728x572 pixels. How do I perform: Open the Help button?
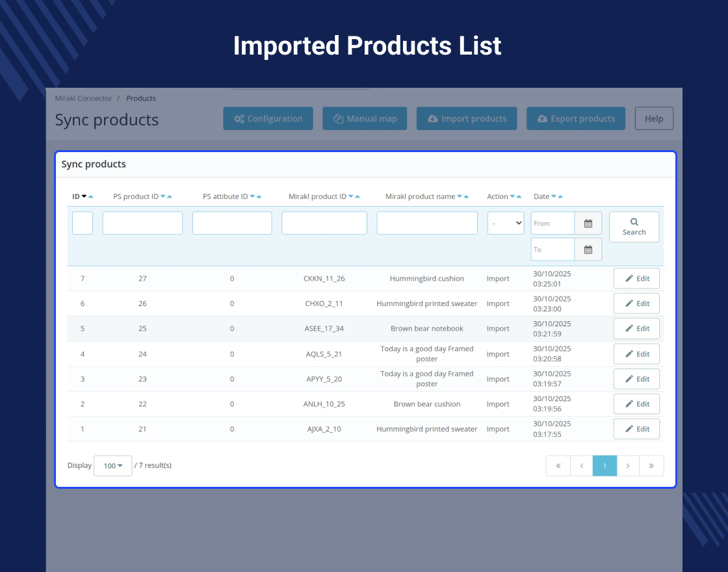pyautogui.click(x=654, y=119)
